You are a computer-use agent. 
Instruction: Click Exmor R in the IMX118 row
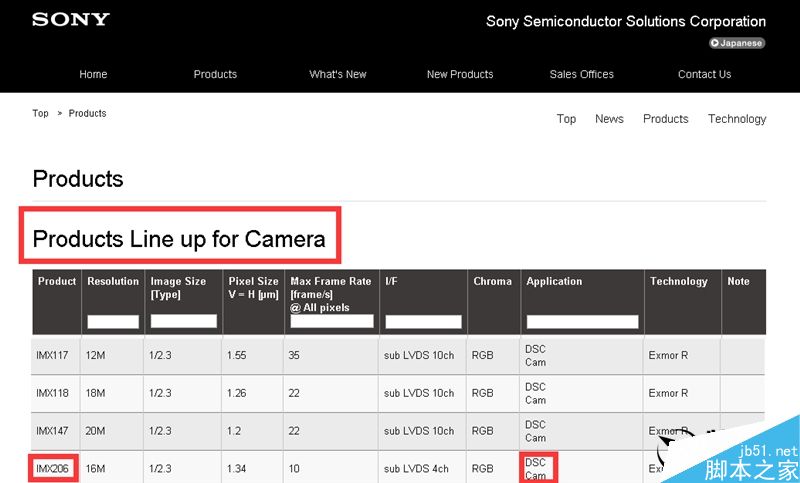(668, 393)
